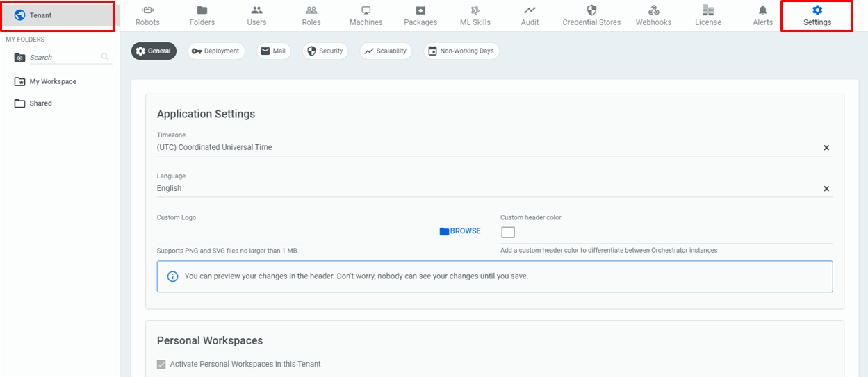Open the Webhooks page
This screenshot has height=377, width=868.
coord(653,15)
